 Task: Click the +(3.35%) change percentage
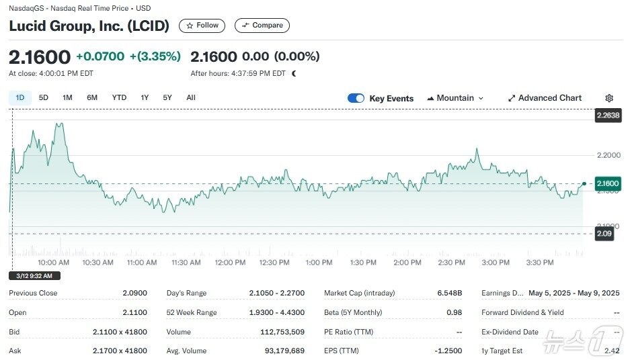pyautogui.click(x=155, y=56)
